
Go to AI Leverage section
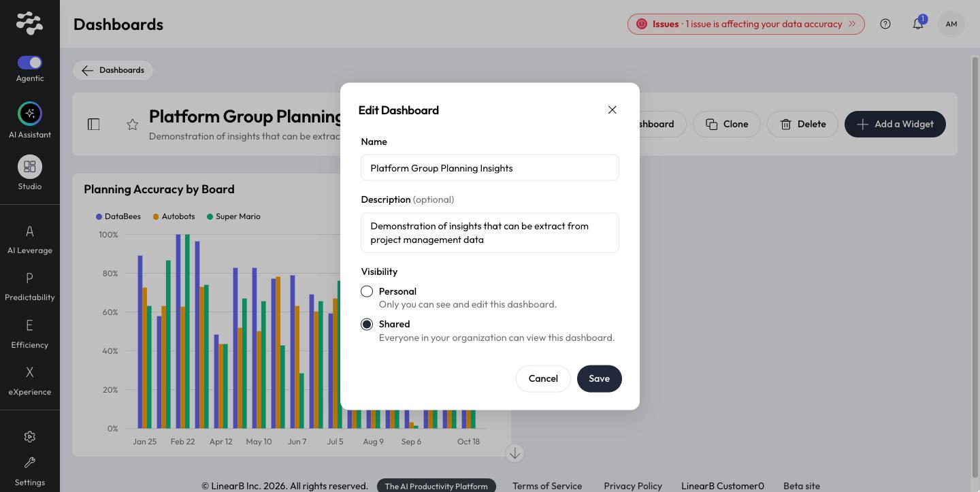pyautogui.click(x=30, y=240)
